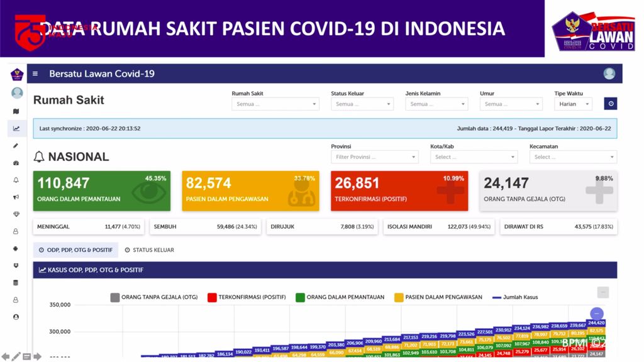Click the grey Orang Tanpa Gejala (OTG) card
644x362 pixels.
548,191
